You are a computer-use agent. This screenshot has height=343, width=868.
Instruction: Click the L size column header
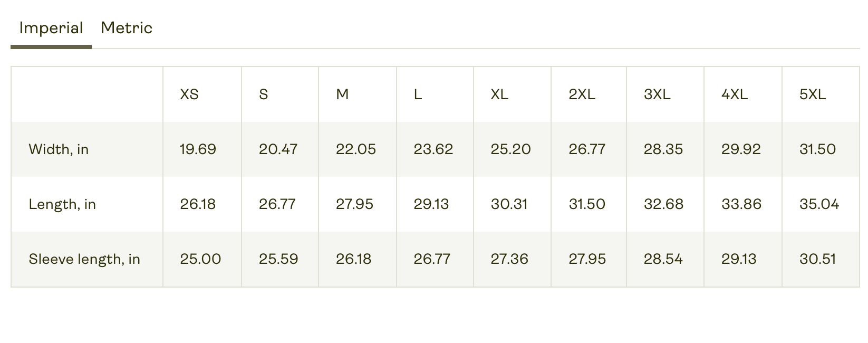click(418, 94)
